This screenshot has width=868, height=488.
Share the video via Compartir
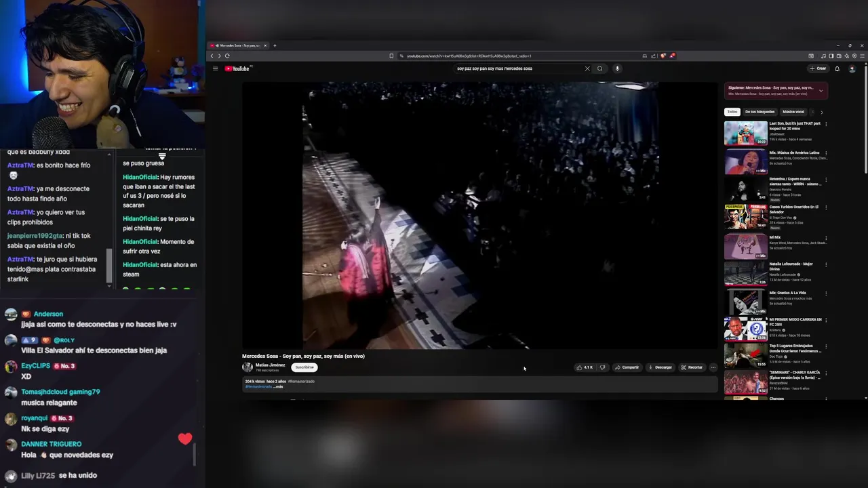(x=627, y=367)
